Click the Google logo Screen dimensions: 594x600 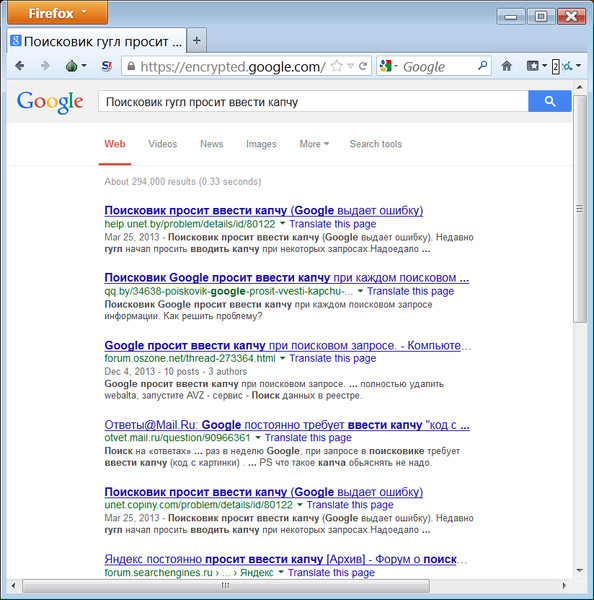click(50, 102)
